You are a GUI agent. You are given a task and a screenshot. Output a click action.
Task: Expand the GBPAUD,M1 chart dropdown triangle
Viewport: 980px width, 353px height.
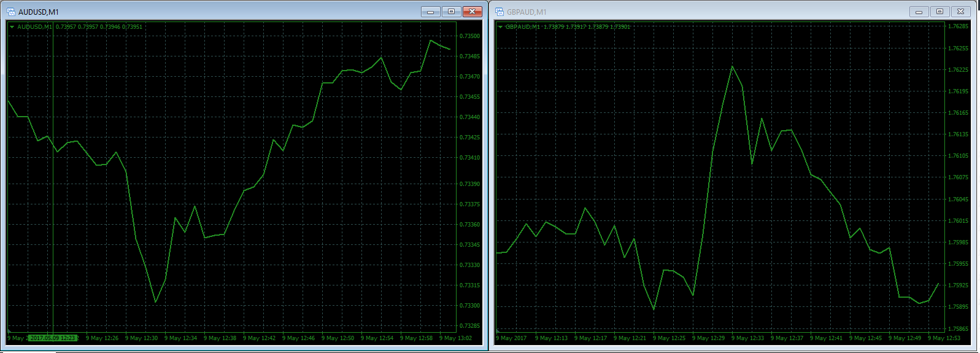501,27
